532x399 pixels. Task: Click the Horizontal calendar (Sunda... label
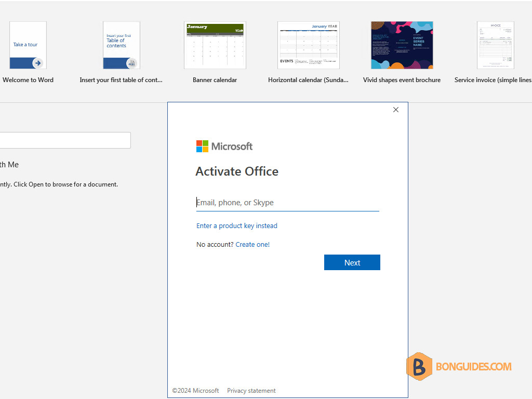pos(308,80)
